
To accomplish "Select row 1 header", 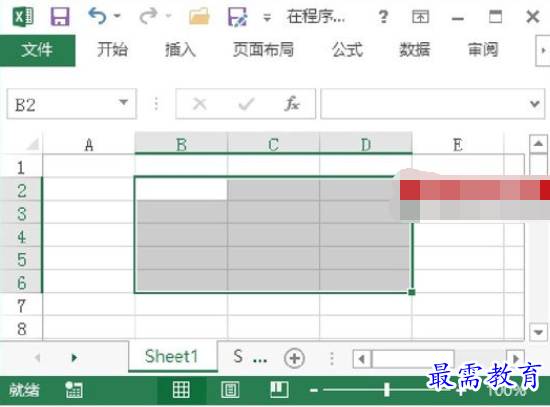I will tap(21, 167).
